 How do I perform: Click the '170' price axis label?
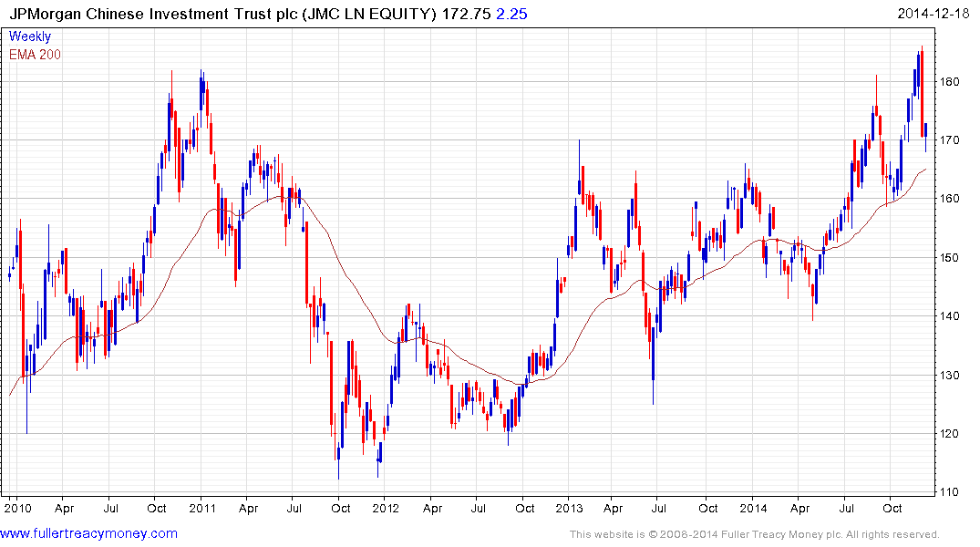coord(950,140)
